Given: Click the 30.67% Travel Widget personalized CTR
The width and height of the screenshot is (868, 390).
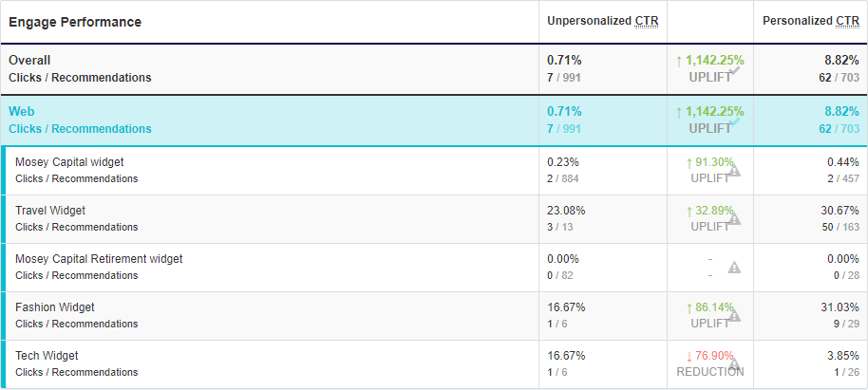Looking at the screenshot, I should [x=840, y=211].
